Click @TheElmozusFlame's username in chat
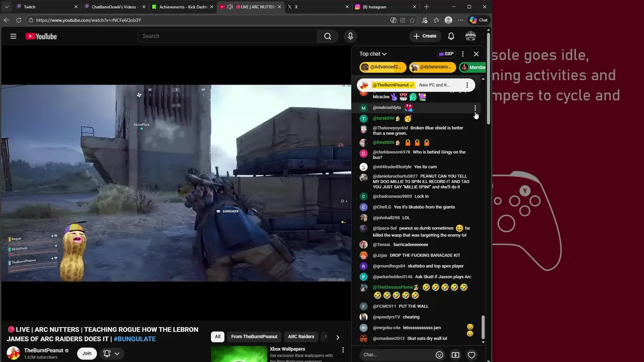The height and width of the screenshot is (362, 644). click(393, 288)
